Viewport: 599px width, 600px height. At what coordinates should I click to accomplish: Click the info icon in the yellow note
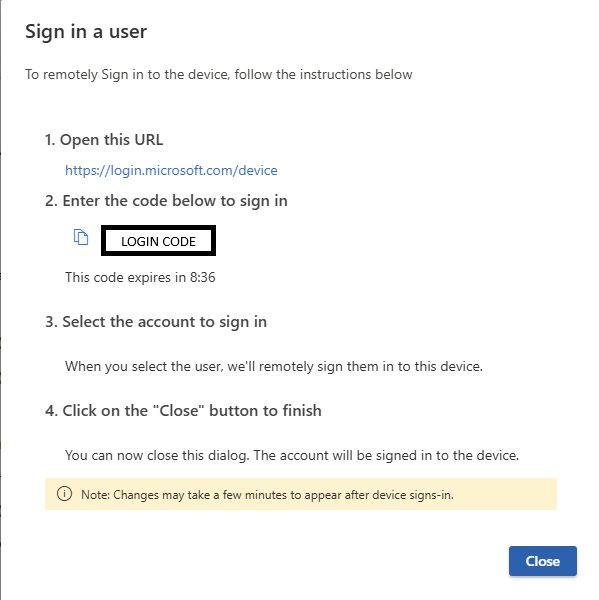tap(64, 494)
